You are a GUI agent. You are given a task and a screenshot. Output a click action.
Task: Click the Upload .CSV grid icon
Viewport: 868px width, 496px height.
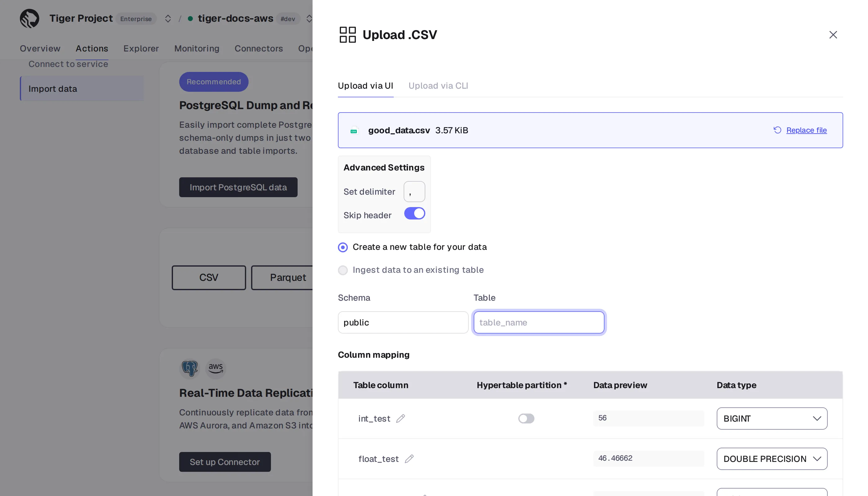click(348, 35)
